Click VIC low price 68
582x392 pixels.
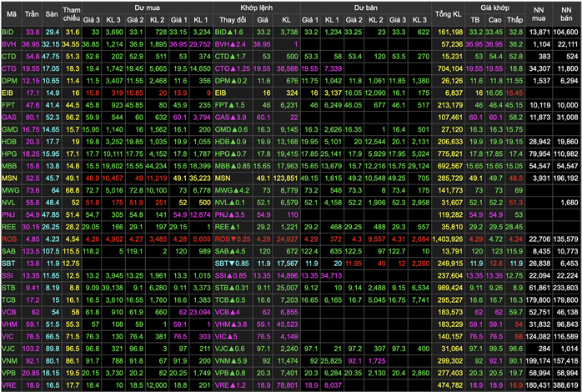pyautogui.click(x=519, y=337)
